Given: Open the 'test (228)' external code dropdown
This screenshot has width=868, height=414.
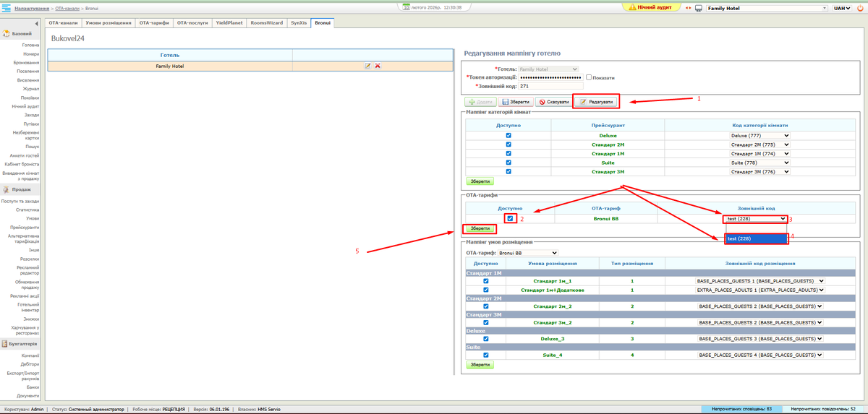Looking at the screenshot, I should pyautogui.click(x=756, y=218).
